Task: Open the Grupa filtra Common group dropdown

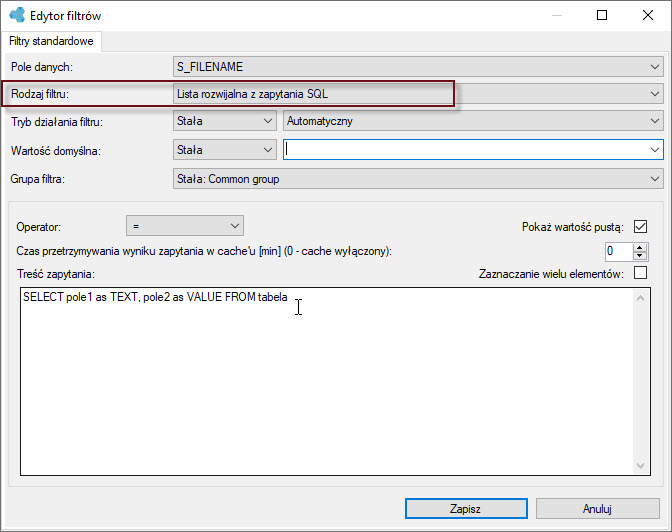Action: pos(418,179)
